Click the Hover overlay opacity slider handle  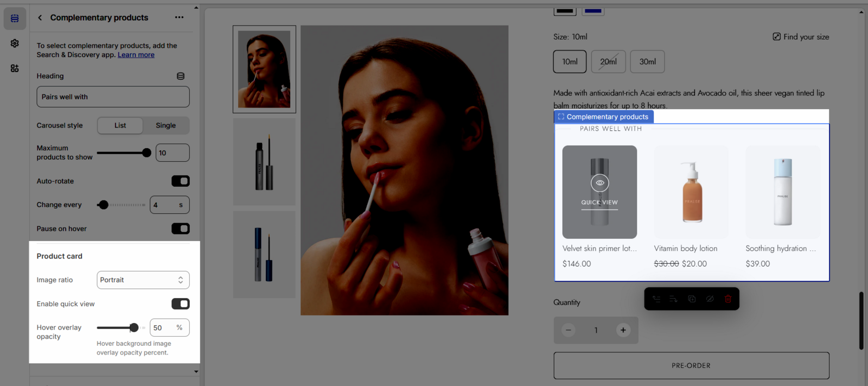[134, 327]
